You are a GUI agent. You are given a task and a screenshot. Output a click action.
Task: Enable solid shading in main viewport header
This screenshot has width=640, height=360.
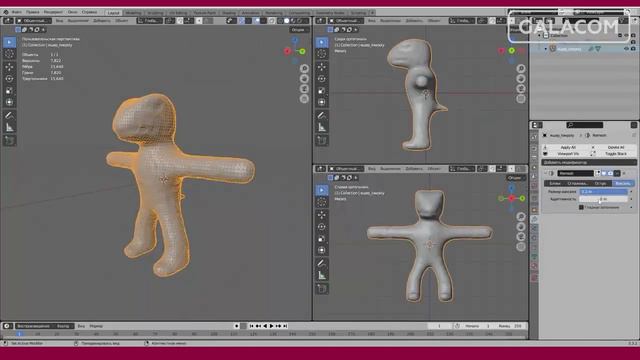(x=287, y=20)
